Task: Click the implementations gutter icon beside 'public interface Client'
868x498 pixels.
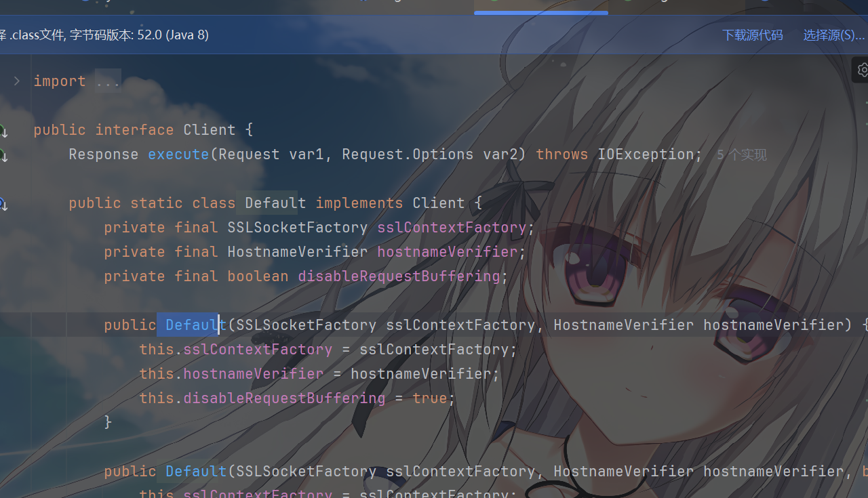Action: coord(3,131)
